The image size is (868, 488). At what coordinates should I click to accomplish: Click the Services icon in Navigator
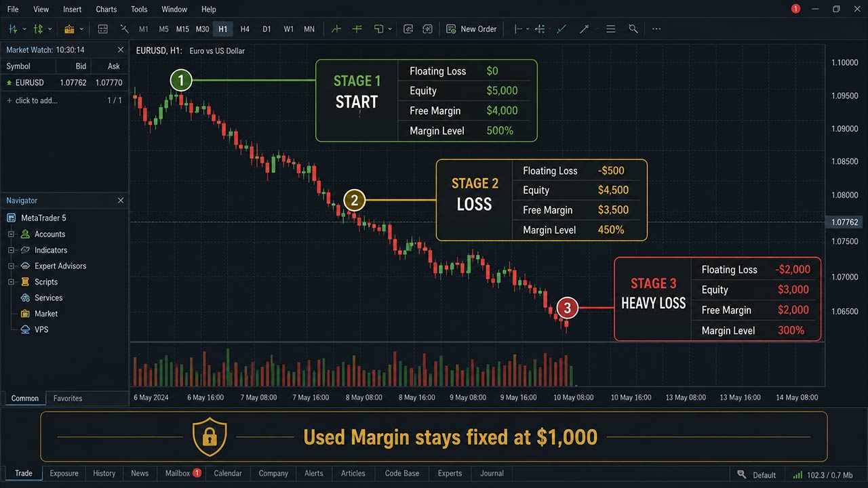(25, 298)
